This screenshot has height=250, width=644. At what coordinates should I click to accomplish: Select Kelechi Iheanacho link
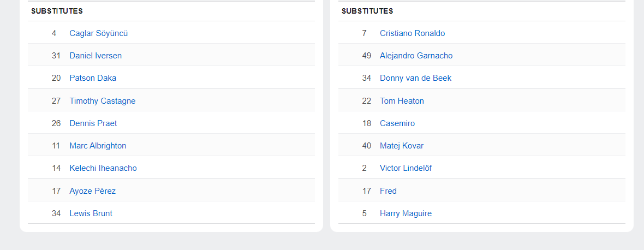103,168
